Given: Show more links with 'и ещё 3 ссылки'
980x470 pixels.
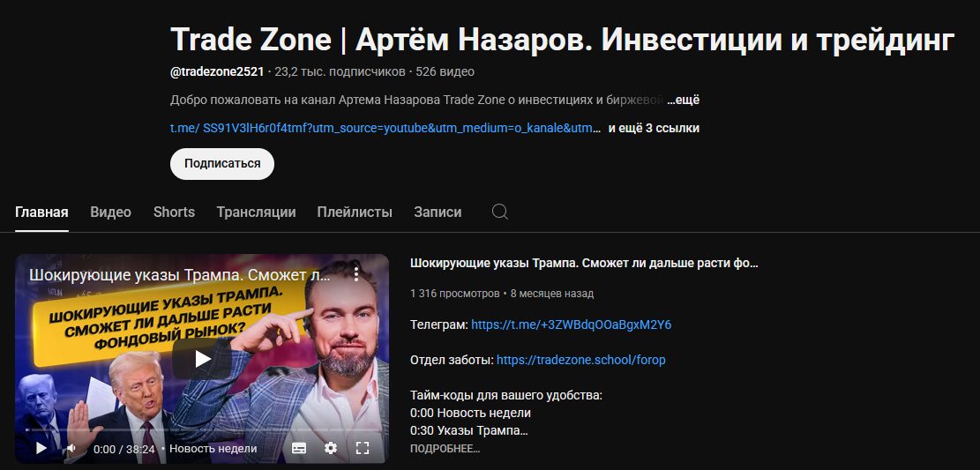Looking at the screenshot, I should 654,128.
